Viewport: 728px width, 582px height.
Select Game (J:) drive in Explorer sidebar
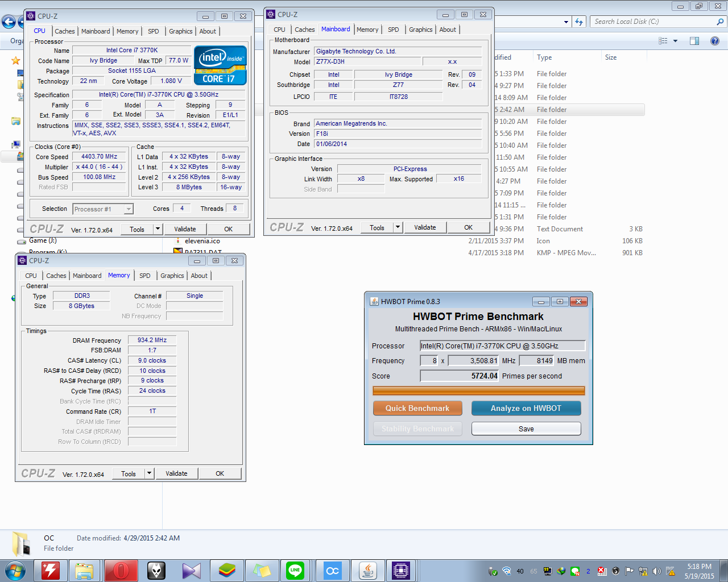(x=43, y=240)
